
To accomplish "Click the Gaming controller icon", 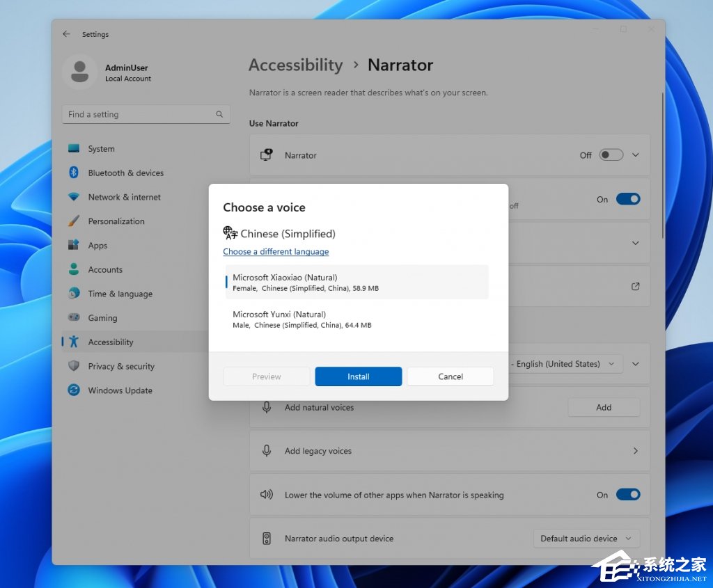I will pyautogui.click(x=74, y=318).
